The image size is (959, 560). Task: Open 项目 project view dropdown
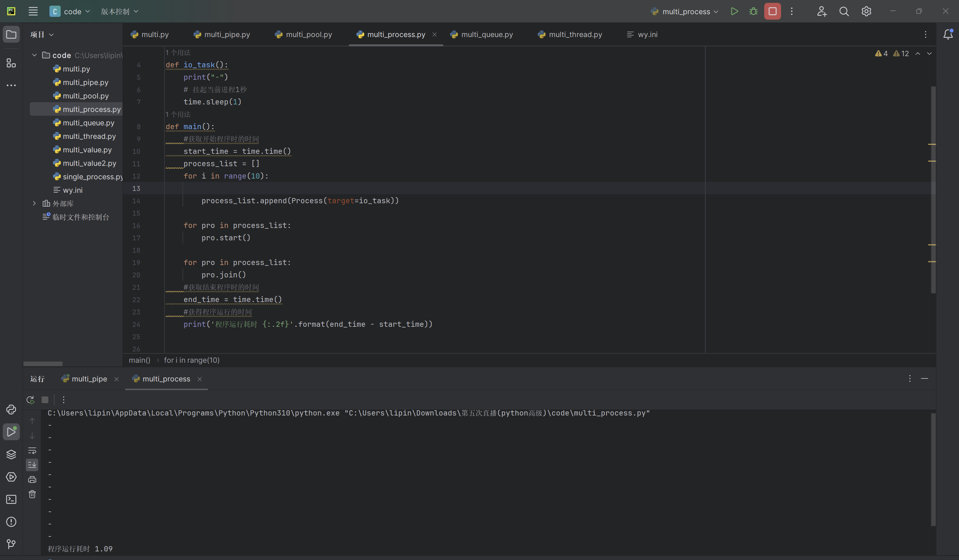point(42,34)
